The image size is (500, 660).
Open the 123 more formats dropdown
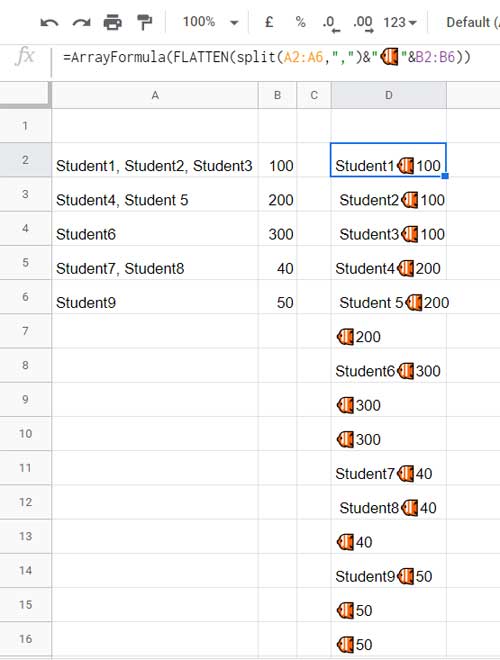[x=399, y=22]
